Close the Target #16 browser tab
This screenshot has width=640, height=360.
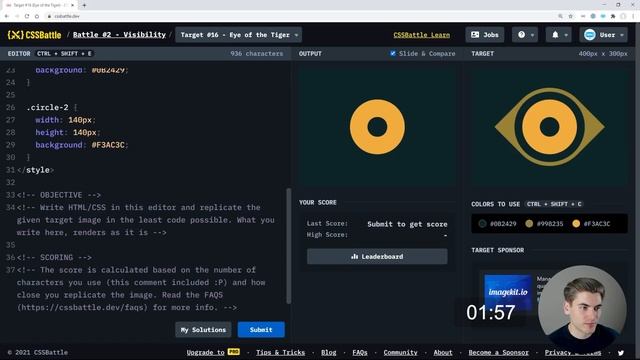(73, 5)
